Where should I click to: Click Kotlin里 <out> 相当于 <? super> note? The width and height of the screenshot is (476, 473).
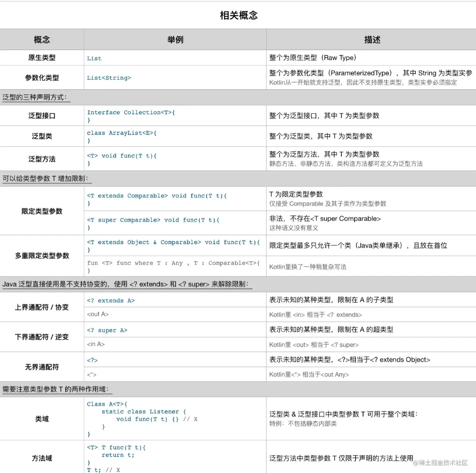click(314, 345)
